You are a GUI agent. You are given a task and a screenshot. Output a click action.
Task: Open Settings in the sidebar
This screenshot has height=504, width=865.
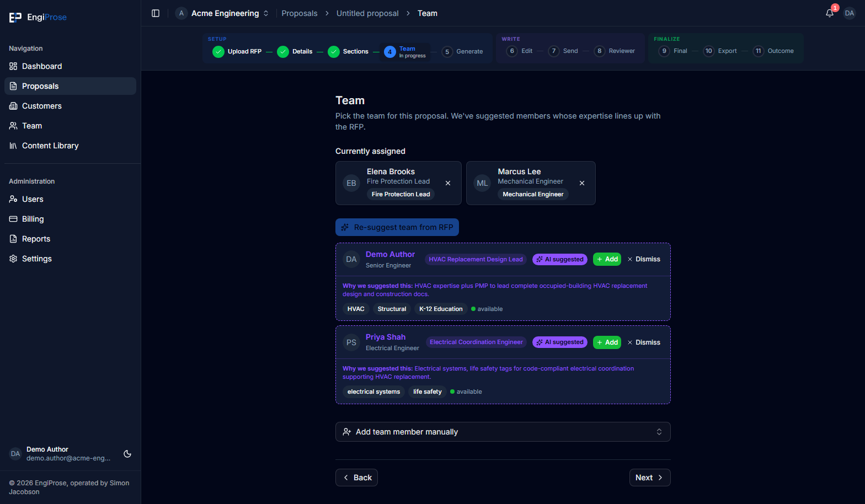point(70,259)
